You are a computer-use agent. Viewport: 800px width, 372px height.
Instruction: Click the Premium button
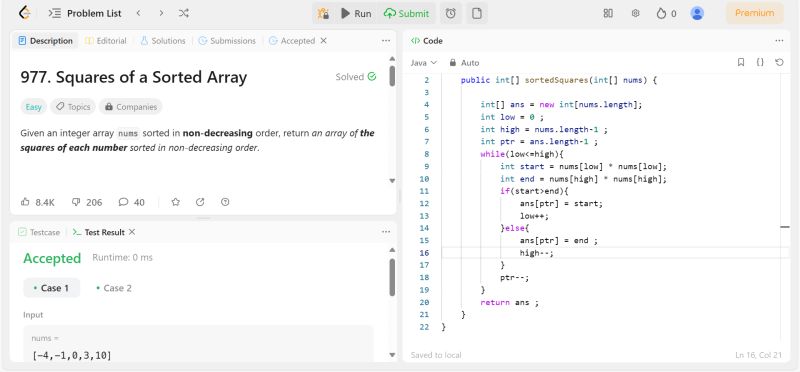tap(754, 13)
